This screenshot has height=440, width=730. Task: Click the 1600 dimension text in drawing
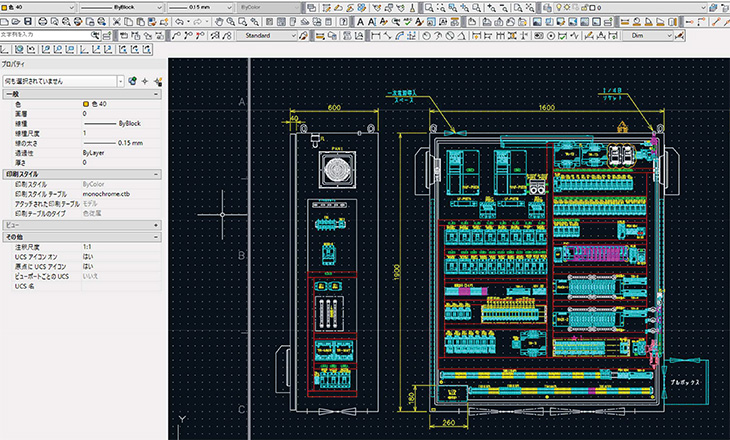[x=547, y=108]
